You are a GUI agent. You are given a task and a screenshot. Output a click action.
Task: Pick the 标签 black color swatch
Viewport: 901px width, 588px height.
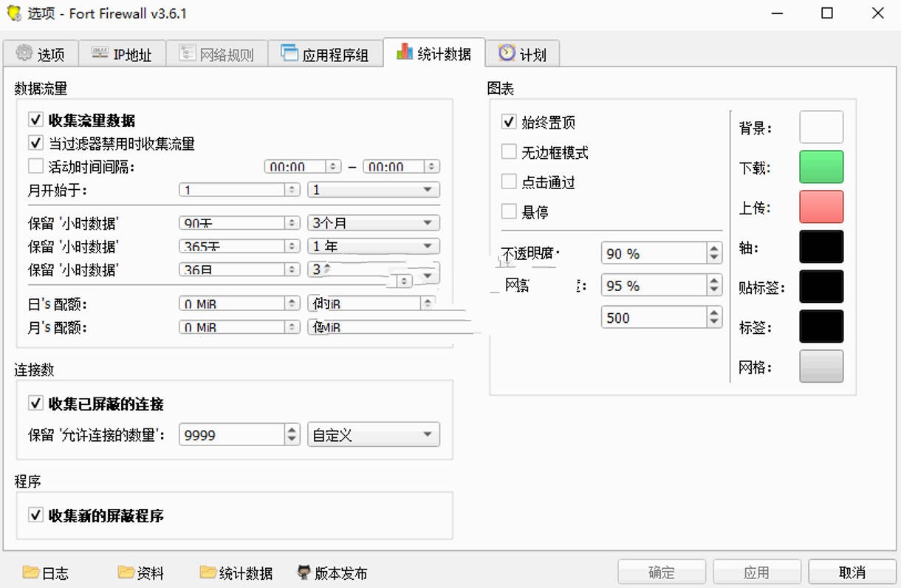pos(821,327)
